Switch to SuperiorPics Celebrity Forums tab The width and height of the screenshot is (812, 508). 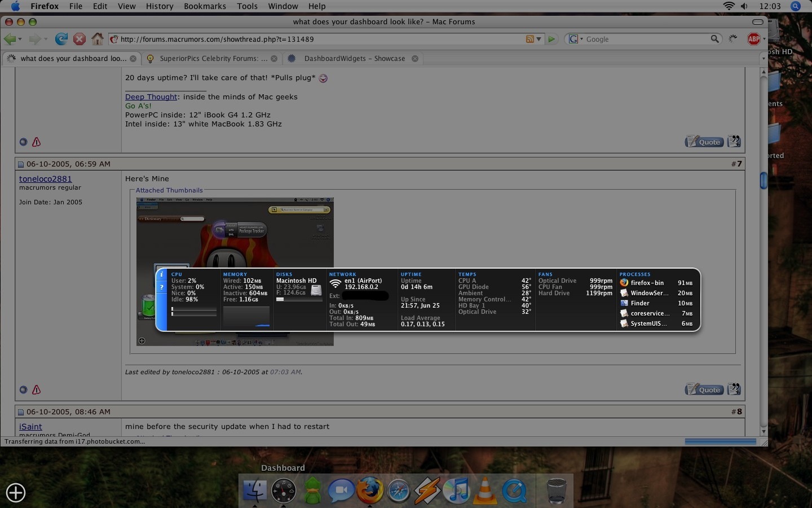point(211,59)
